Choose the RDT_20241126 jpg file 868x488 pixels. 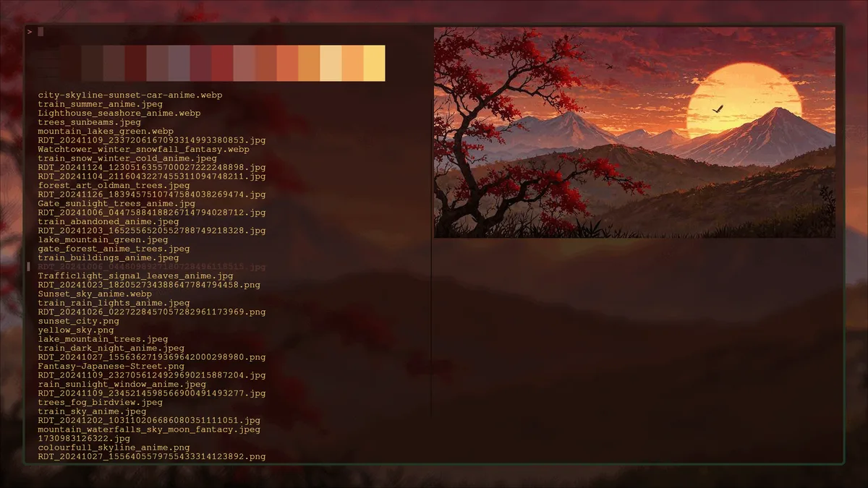(x=152, y=194)
